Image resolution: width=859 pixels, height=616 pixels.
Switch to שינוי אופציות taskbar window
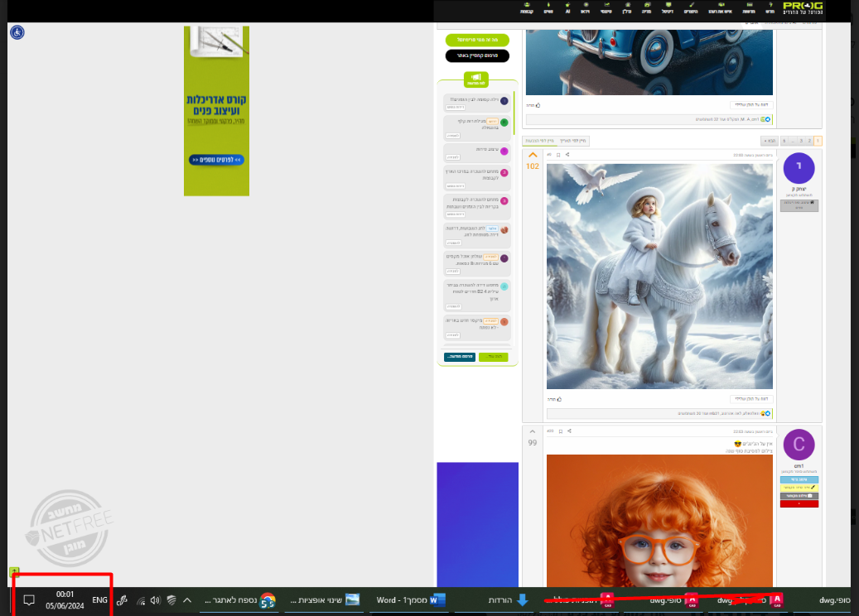coord(325,600)
